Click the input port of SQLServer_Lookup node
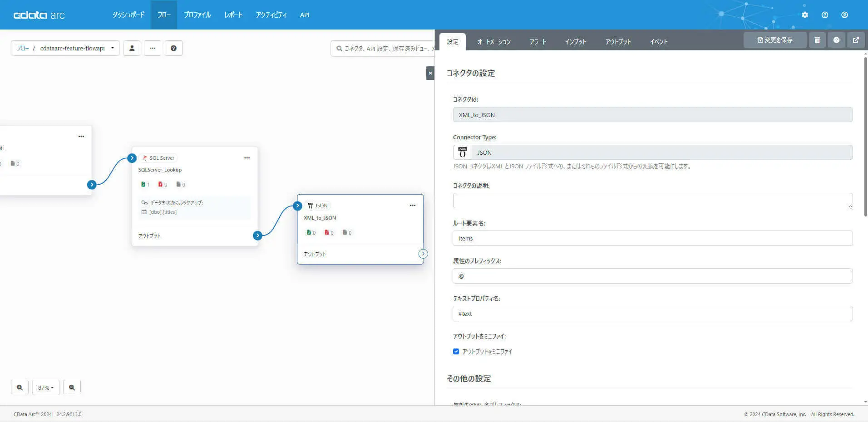 (132, 158)
